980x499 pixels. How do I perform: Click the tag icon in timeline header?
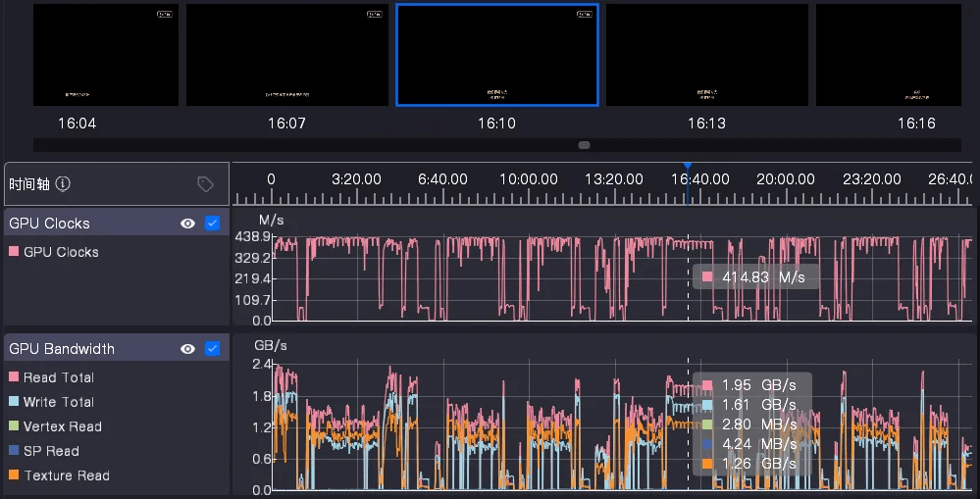(x=205, y=184)
